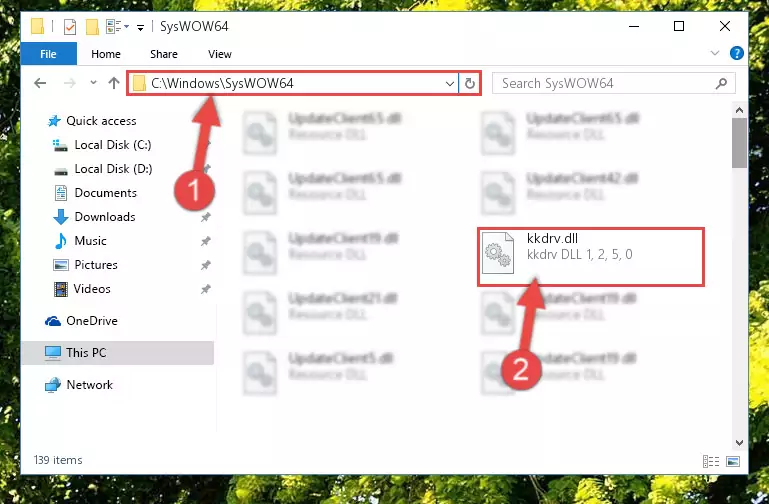Image resolution: width=769 pixels, height=504 pixels.
Task: Click the Music pin icon
Action: pos(205,241)
